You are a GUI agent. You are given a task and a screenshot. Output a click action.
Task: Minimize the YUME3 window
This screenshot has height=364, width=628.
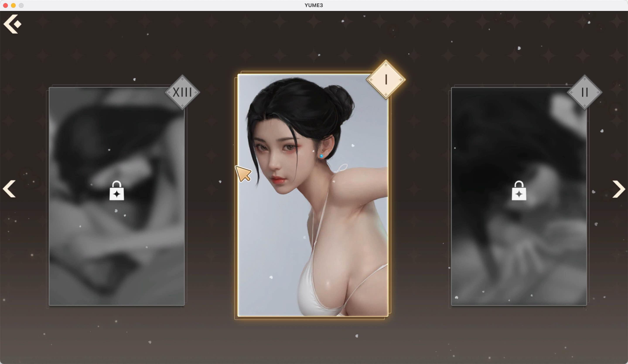14,5
